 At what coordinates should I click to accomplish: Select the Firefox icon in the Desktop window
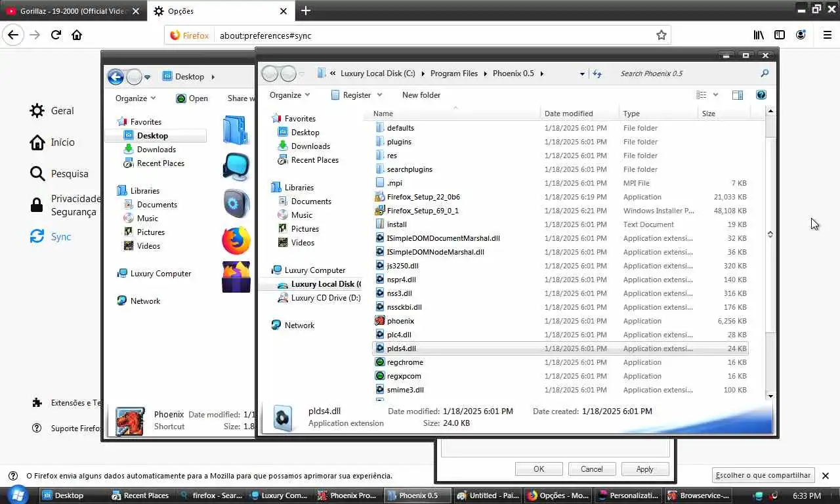pos(236,241)
